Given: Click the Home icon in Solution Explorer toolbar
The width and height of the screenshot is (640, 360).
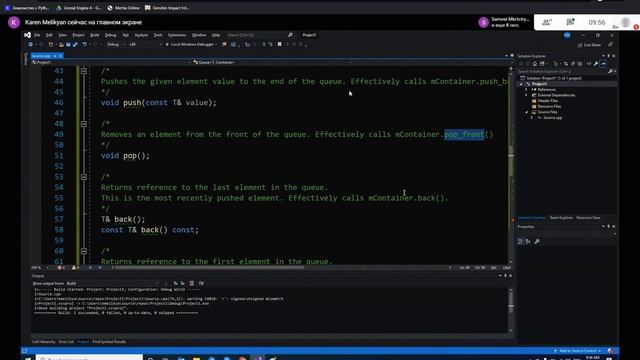Looking at the screenshot, I should tap(535, 64).
